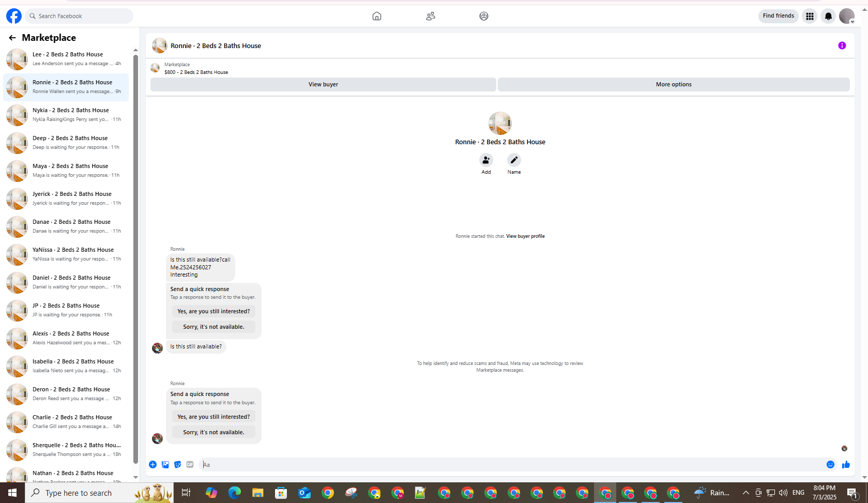Open Lee 2 Beds 2 Baths House chat
The height and width of the screenshot is (503, 868).
click(66, 59)
